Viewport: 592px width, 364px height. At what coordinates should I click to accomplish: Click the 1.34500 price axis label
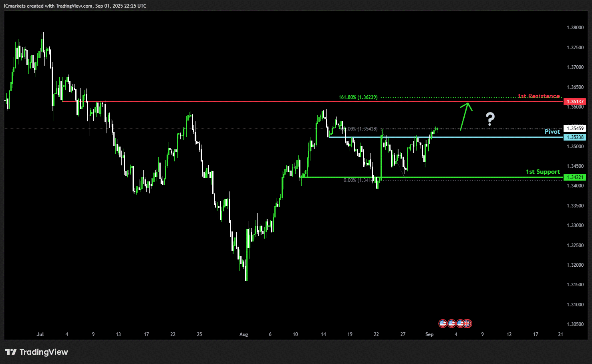click(x=575, y=166)
